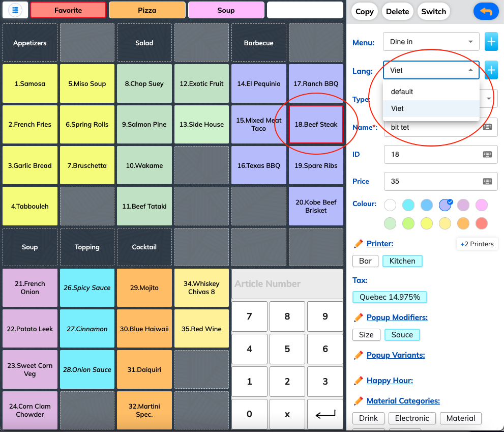The width and height of the screenshot is (504, 432).
Task: Open the Barbecue category header
Action: (259, 43)
